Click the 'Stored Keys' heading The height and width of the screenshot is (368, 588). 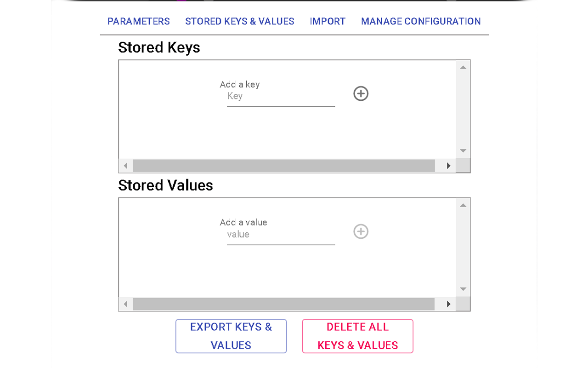pyautogui.click(x=159, y=47)
